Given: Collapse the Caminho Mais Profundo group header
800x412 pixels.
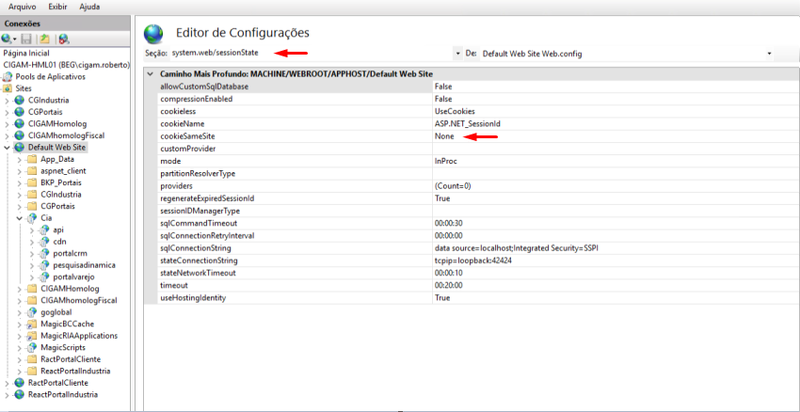Looking at the screenshot, I should [x=150, y=74].
